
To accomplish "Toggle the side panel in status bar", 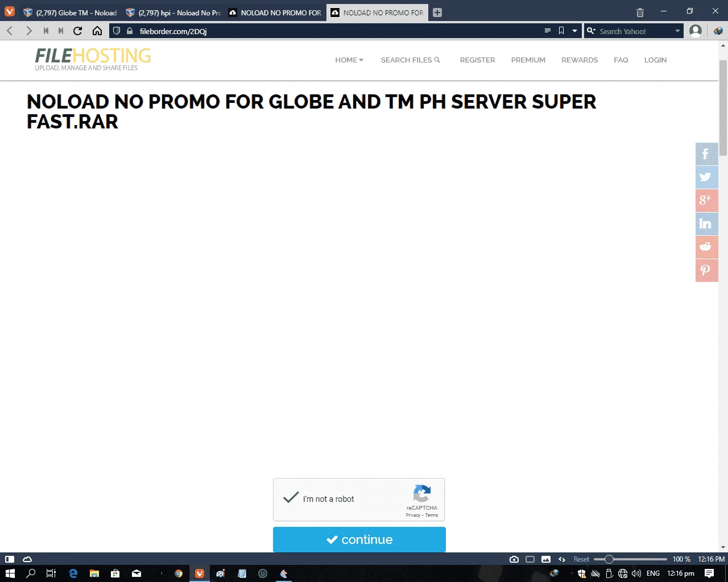I will pos(10,559).
